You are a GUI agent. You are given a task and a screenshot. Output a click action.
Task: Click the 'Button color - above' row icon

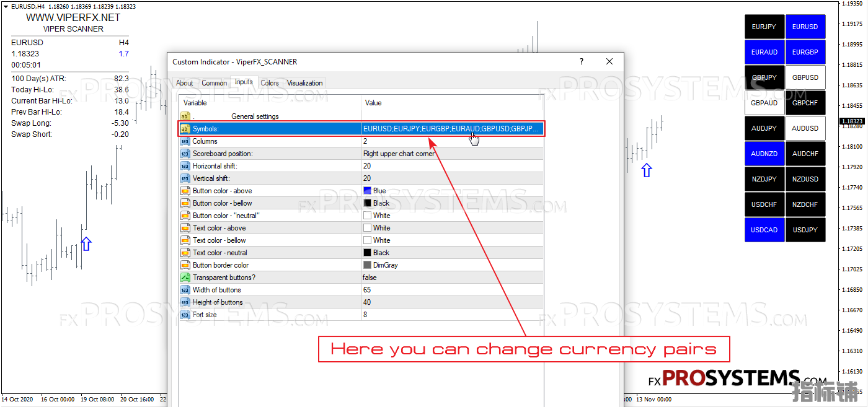click(185, 191)
